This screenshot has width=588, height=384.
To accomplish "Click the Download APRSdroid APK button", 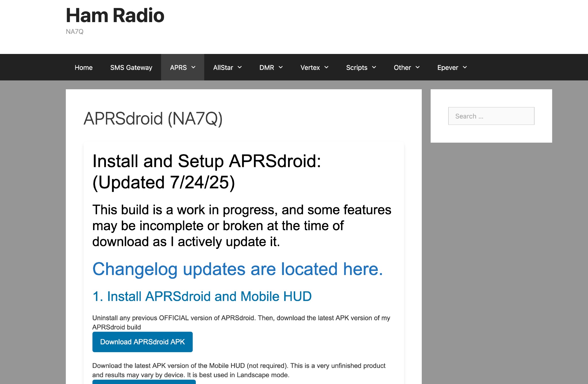I will [x=142, y=342].
